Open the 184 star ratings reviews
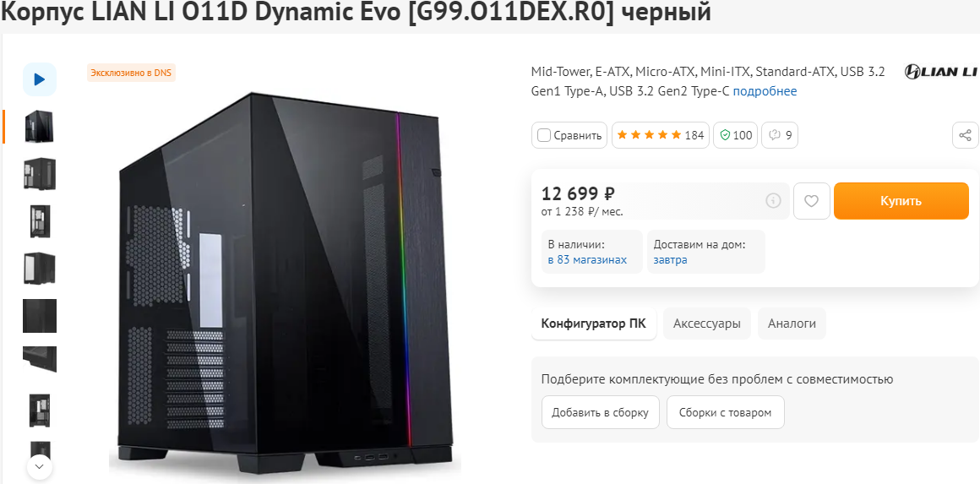The image size is (980, 484). pyautogui.click(x=658, y=135)
